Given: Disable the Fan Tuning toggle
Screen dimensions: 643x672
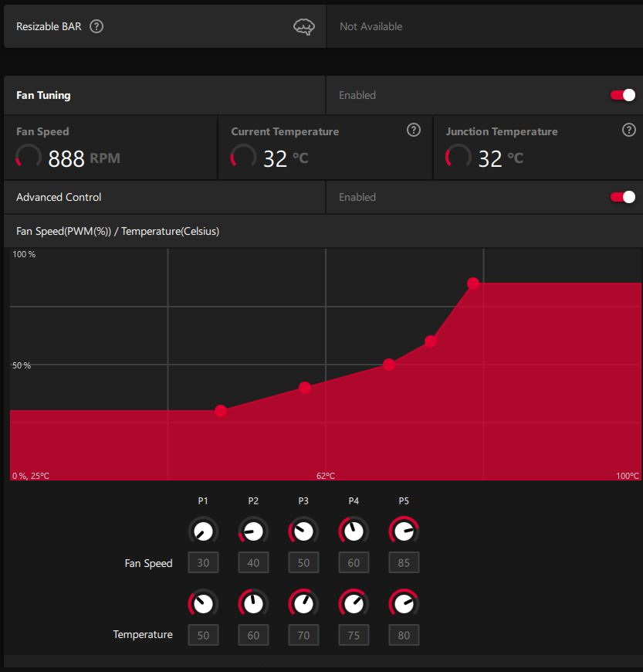Looking at the screenshot, I should click(x=623, y=95).
